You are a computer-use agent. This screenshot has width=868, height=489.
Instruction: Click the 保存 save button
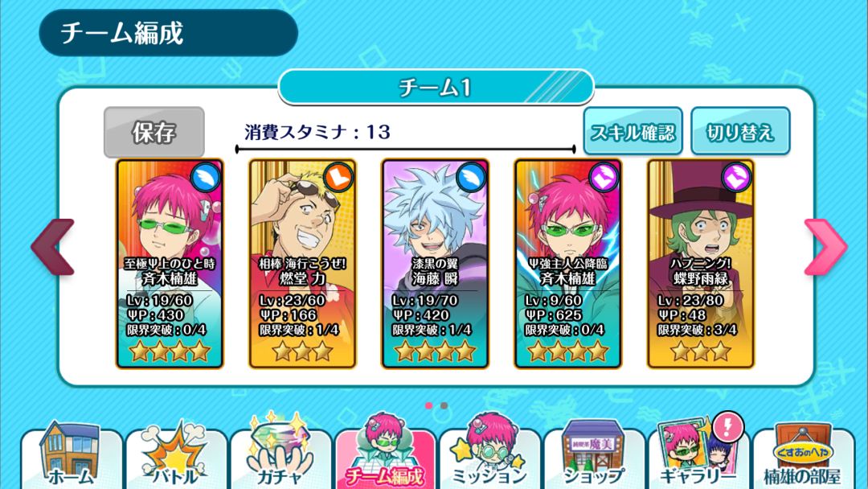tap(154, 133)
